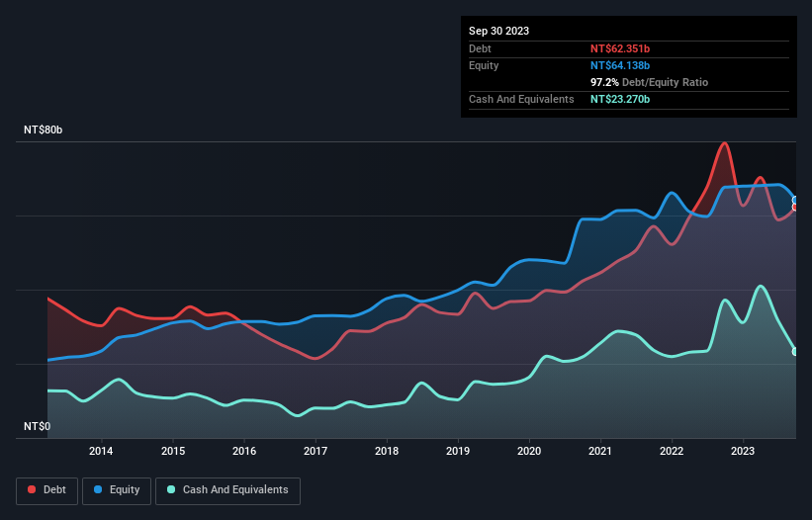Click the 2020 x-axis label
Screen dimensions: 812x520
pyautogui.click(x=529, y=451)
